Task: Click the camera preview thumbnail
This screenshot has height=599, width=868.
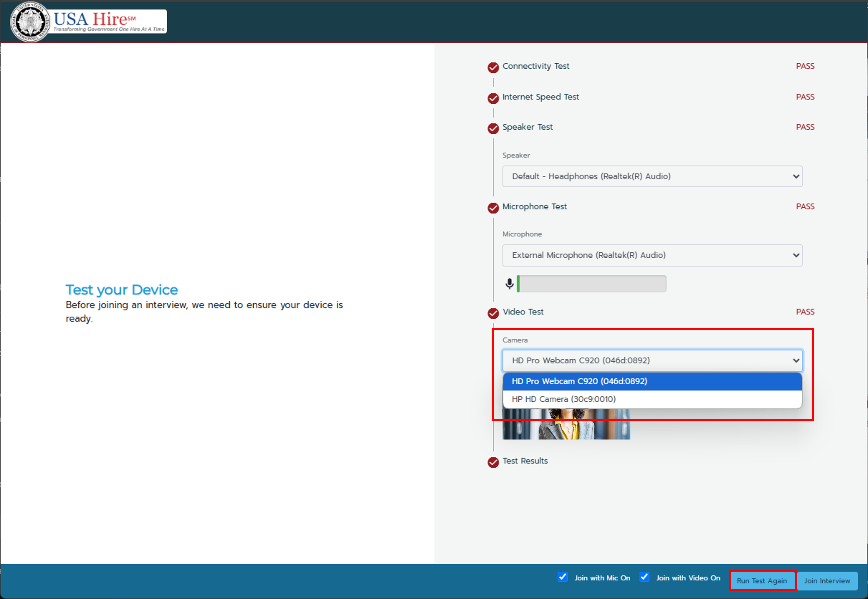Action: (x=566, y=424)
